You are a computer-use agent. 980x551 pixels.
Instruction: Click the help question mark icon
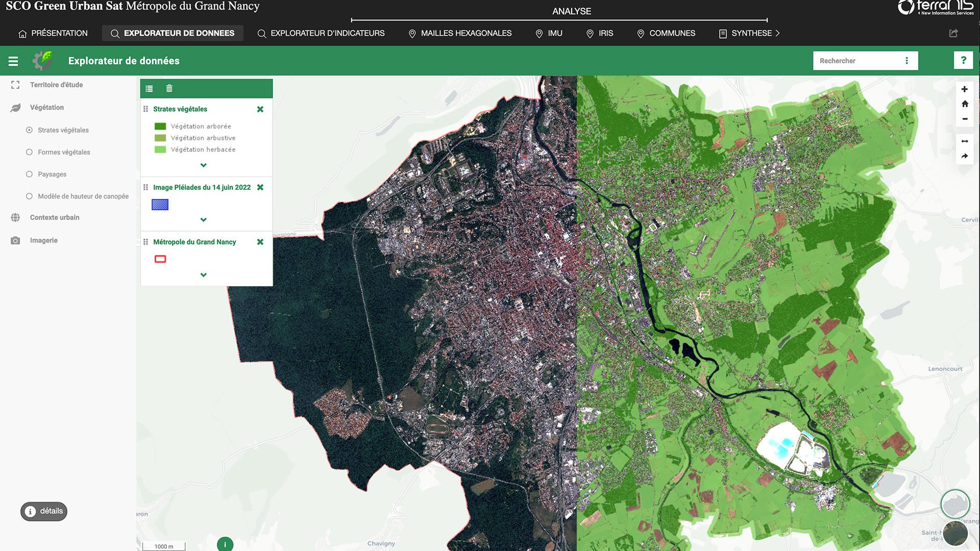[x=964, y=61]
